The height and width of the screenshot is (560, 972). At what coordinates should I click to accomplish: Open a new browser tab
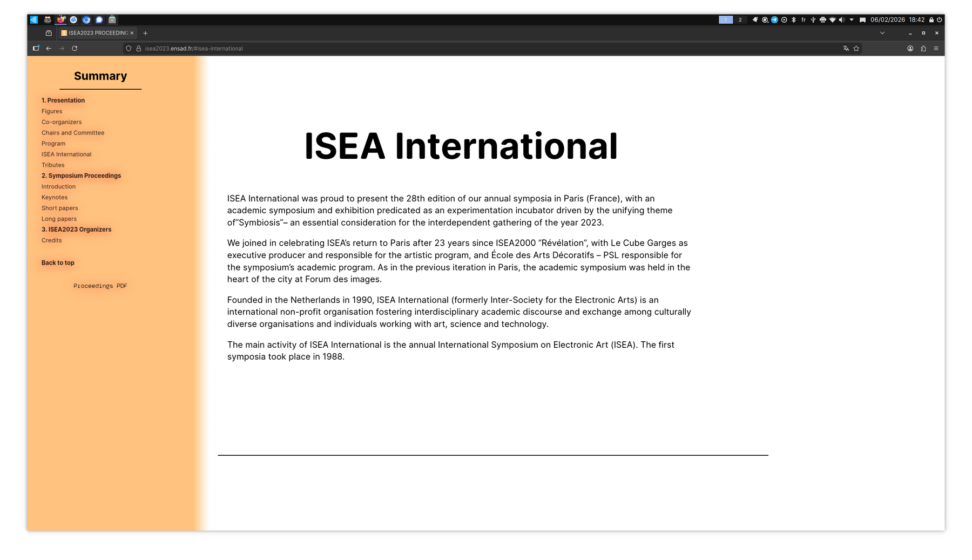coord(145,33)
